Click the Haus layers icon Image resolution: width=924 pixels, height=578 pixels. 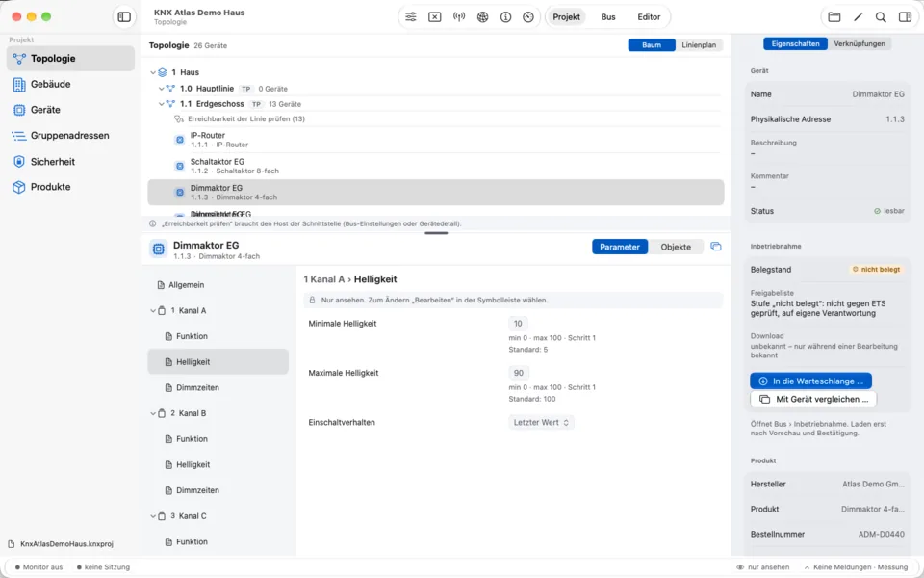(163, 72)
